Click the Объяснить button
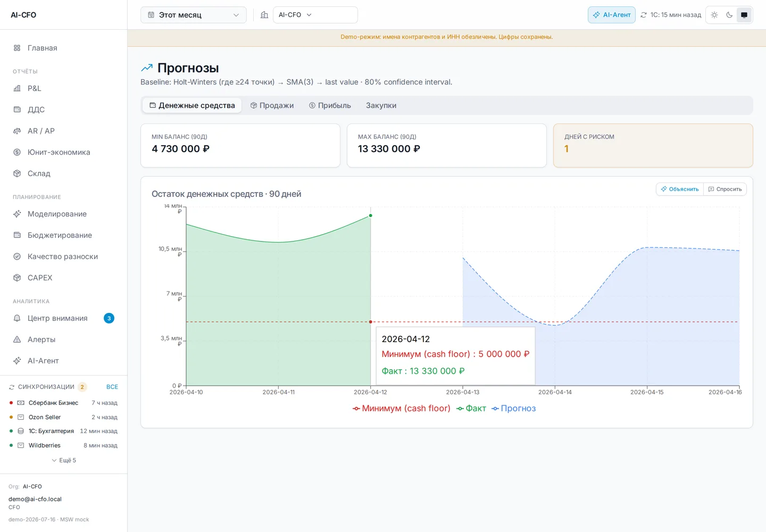Image resolution: width=766 pixels, height=532 pixels. pyautogui.click(x=680, y=189)
